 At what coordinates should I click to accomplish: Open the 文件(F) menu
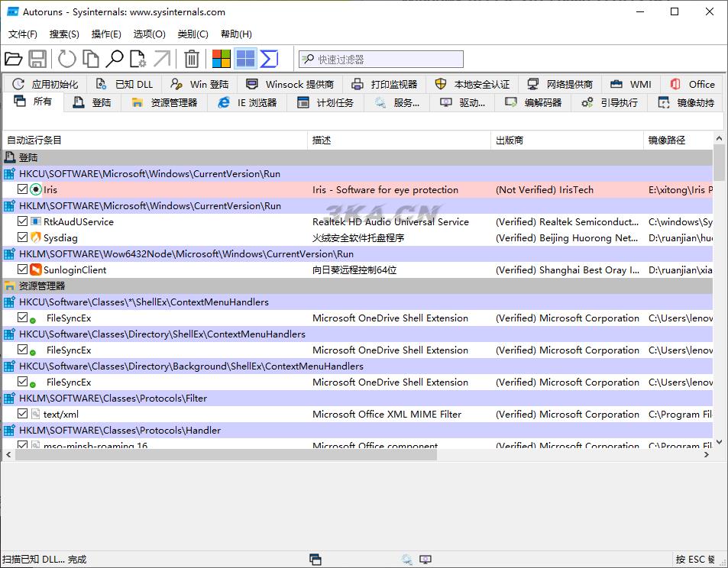tap(23, 34)
